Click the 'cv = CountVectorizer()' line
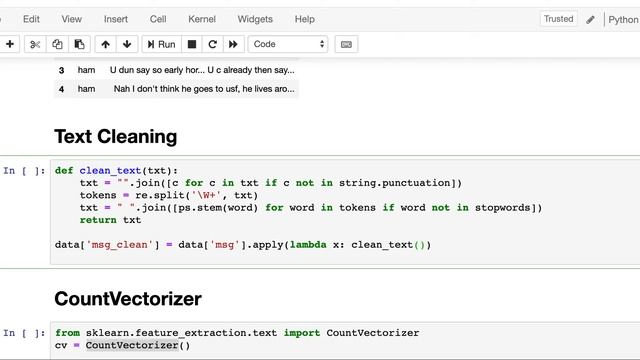This screenshot has height=360, width=640. 122,345
